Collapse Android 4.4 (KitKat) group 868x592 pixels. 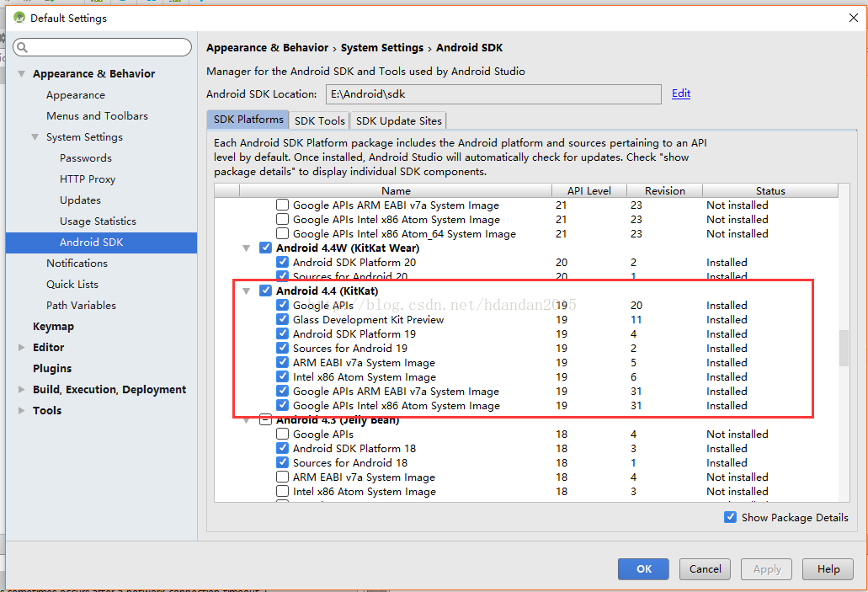[247, 291]
